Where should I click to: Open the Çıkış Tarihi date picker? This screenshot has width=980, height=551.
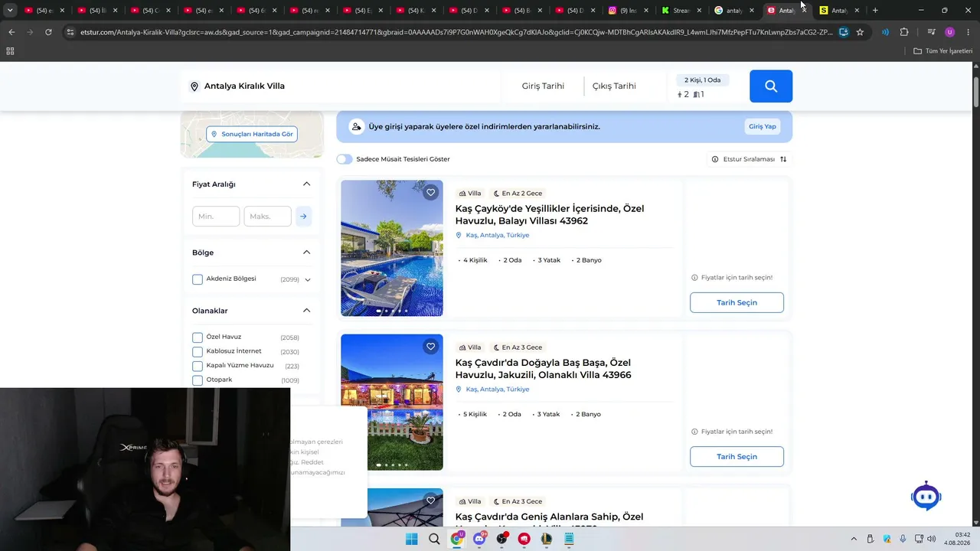(x=614, y=86)
